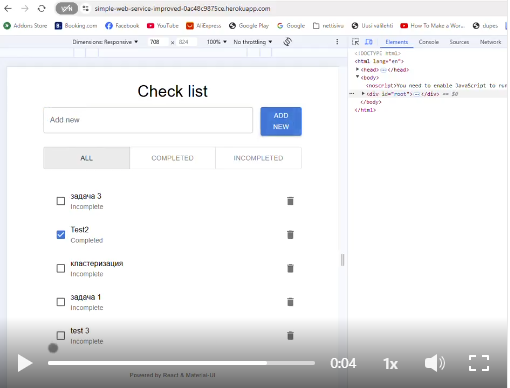Click the Add new text field
This screenshot has width=510, height=388.
[148, 120]
